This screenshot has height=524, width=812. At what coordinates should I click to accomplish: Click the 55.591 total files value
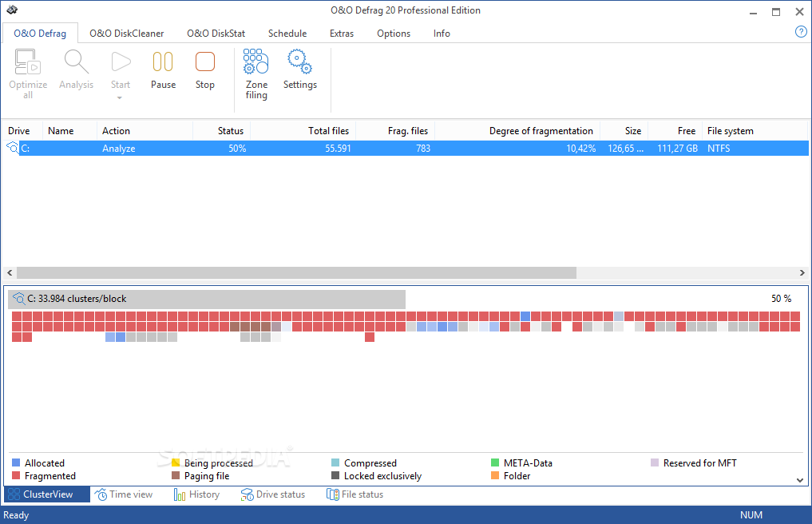pyautogui.click(x=338, y=149)
